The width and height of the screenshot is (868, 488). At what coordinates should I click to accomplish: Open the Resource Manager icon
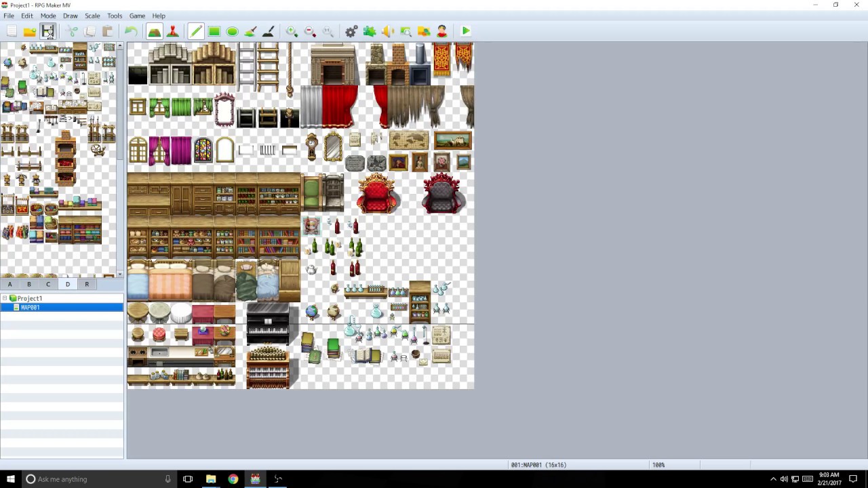[x=424, y=31]
